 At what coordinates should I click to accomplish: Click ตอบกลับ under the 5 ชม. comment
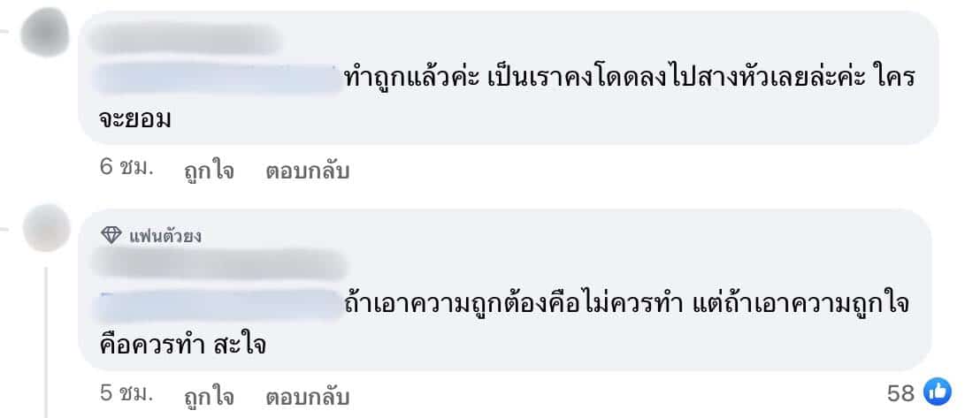click(x=308, y=396)
